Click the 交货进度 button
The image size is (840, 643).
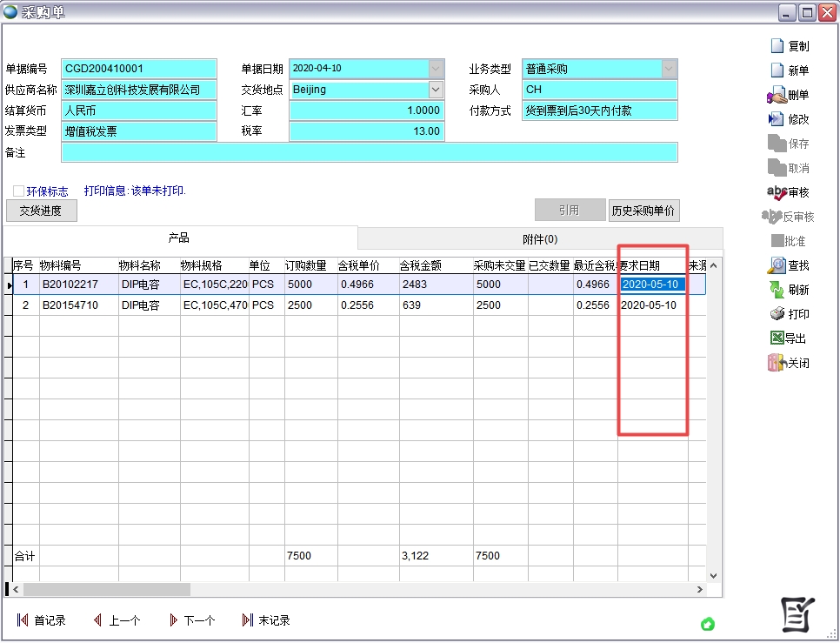41,211
